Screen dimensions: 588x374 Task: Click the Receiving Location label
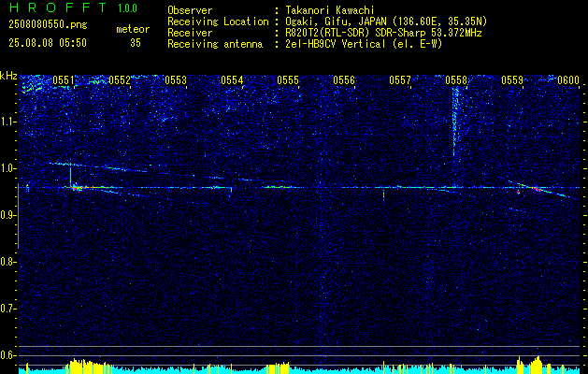218,22
